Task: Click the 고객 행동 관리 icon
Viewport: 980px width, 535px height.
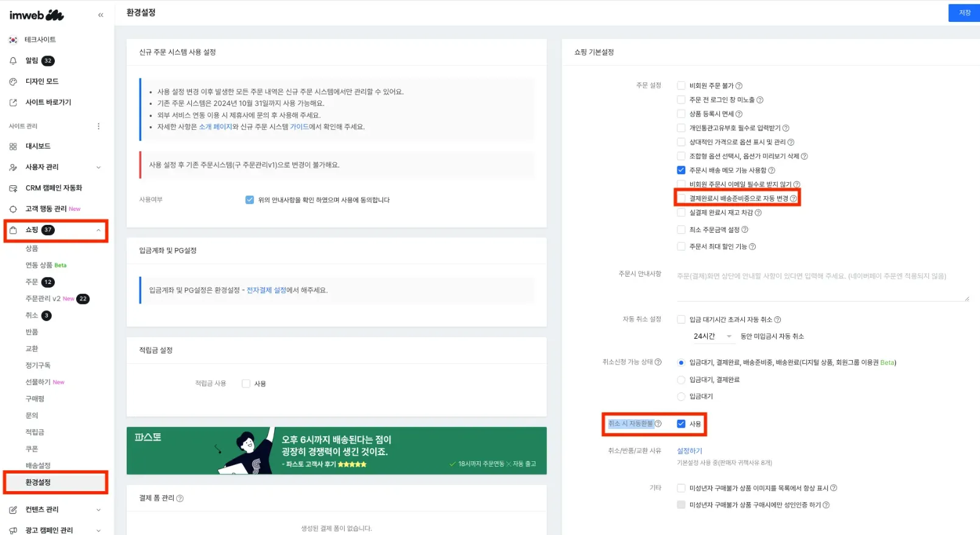Action: click(x=13, y=209)
